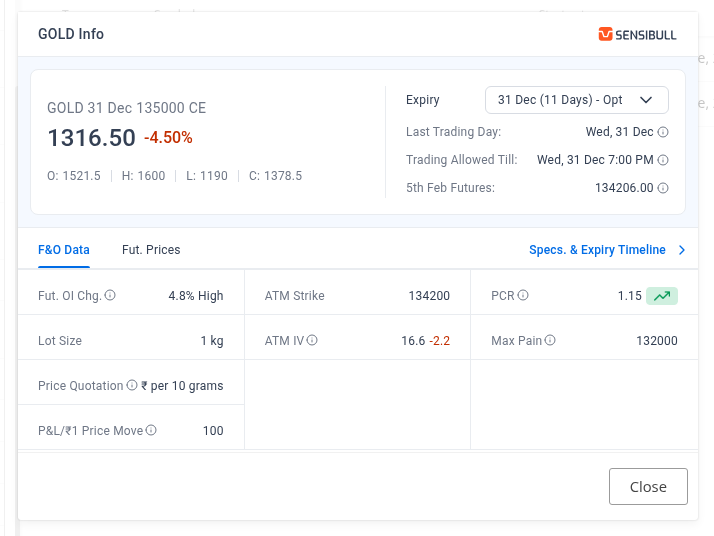Click chevron next to Specs. & Expiry Timeline
Screen dimensions: 714x536
[682, 250]
